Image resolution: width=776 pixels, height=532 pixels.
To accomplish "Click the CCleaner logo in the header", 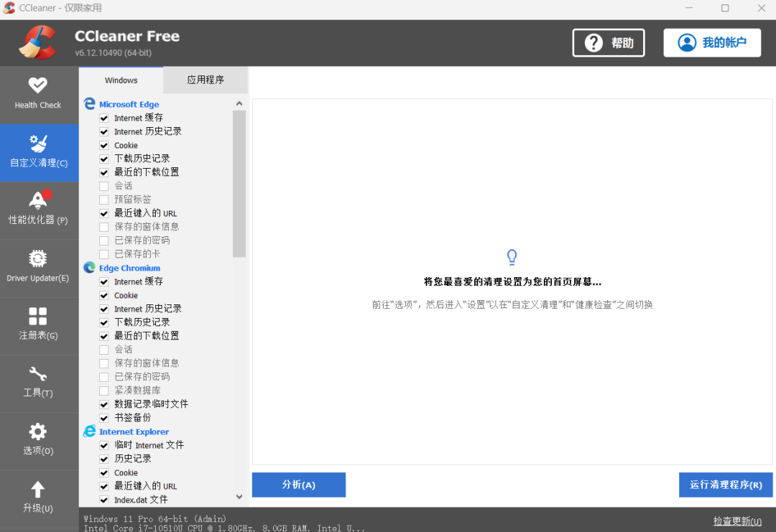I will coord(37,42).
